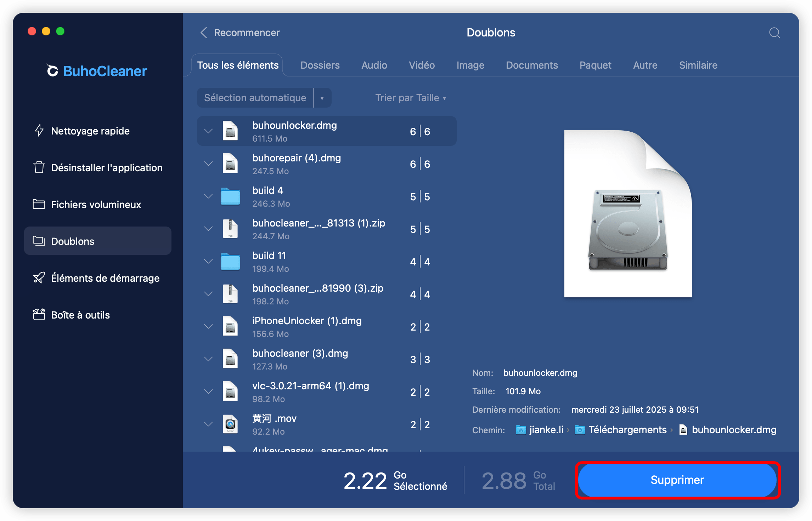
Task: Expand the buhorepair (4).dmg group
Action: pyautogui.click(x=208, y=164)
